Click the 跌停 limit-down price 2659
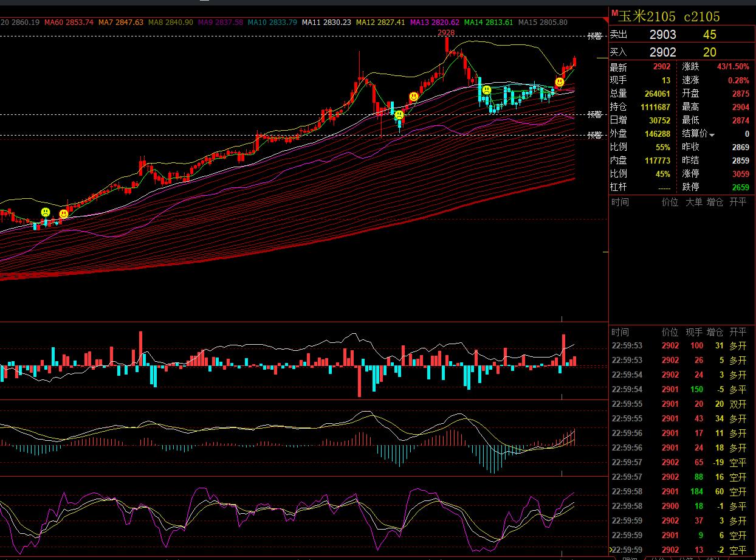The width and height of the screenshot is (756, 560). [x=740, y=187]
